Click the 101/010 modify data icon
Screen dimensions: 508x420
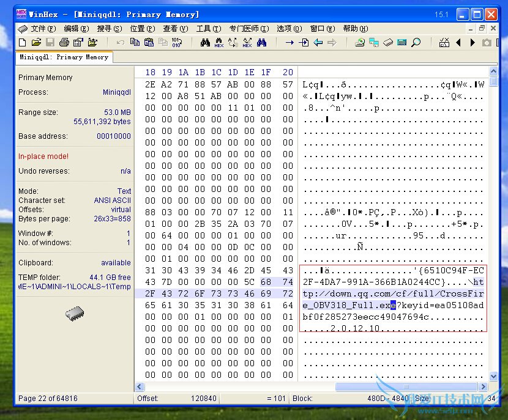(x=176, y=42)
